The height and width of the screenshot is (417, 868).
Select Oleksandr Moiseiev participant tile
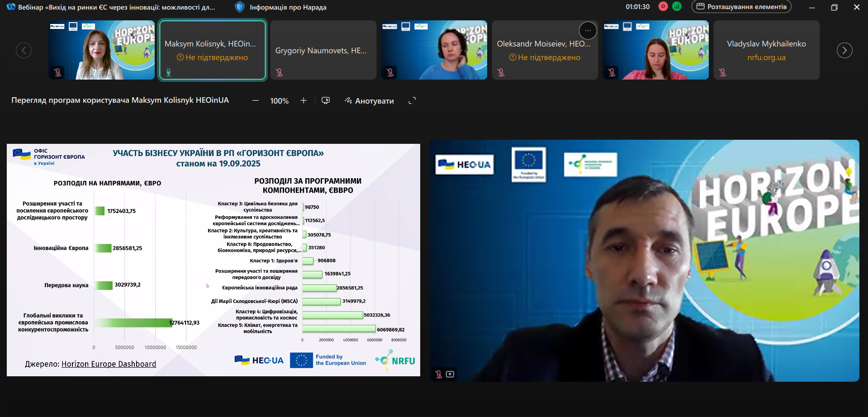(x=545, y=50)
